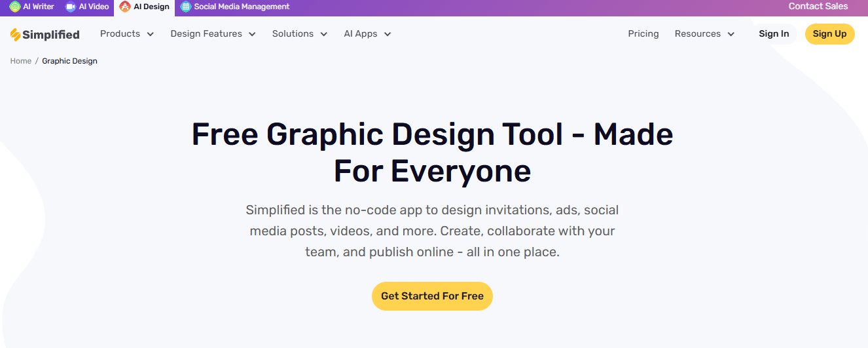
Task: Expand the AI Apps chevron
Action: point(388,34)
